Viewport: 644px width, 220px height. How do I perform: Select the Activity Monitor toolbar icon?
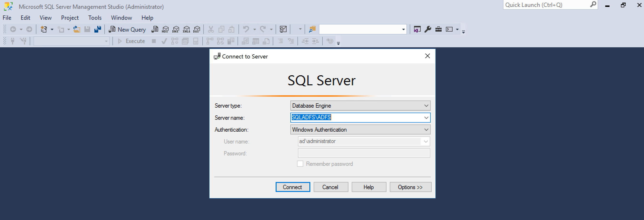(x=283, y=29)
